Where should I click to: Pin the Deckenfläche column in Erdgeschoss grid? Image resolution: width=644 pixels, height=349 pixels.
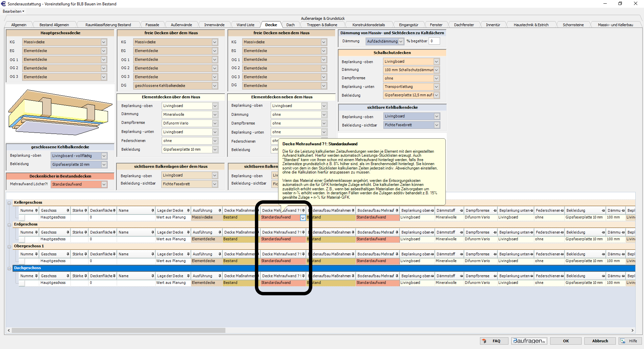tap(114, 233)
